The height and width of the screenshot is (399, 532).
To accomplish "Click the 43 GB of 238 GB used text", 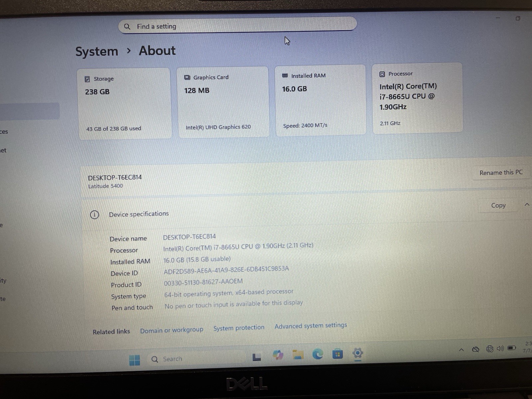I will [x=114, y=129].
